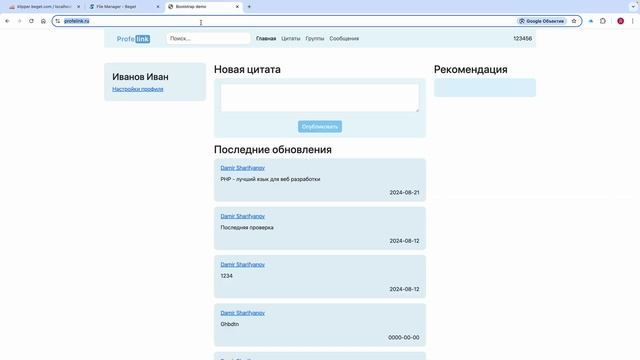The image size is (640, 360).
Task: Click the blue extension icon beside the address bar
Action: point(591,21)
